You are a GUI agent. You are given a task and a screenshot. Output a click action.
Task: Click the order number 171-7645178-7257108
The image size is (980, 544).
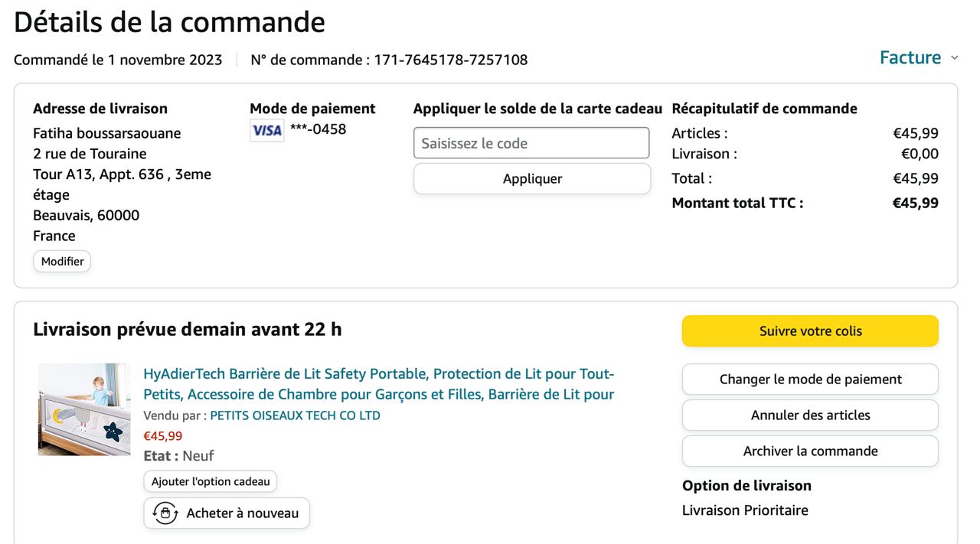450,60
